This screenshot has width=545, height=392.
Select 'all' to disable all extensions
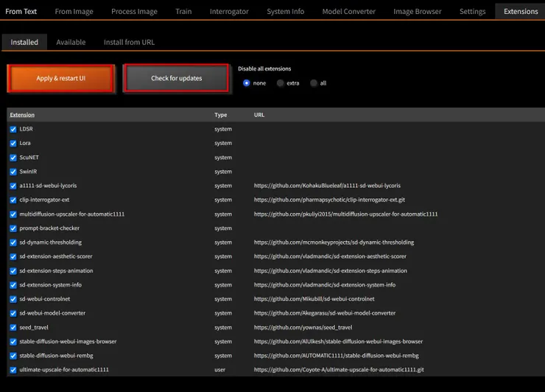(x=314, y=83)
